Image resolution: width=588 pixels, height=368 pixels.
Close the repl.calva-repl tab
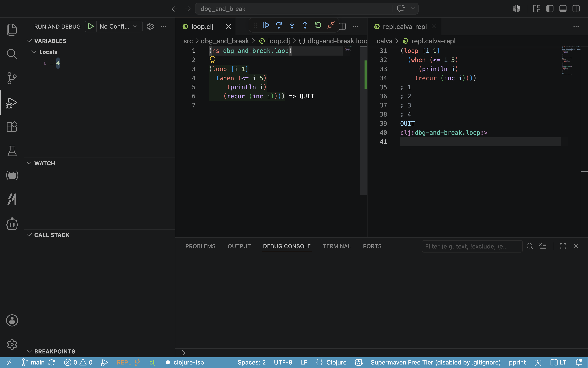tap(434, 26)
